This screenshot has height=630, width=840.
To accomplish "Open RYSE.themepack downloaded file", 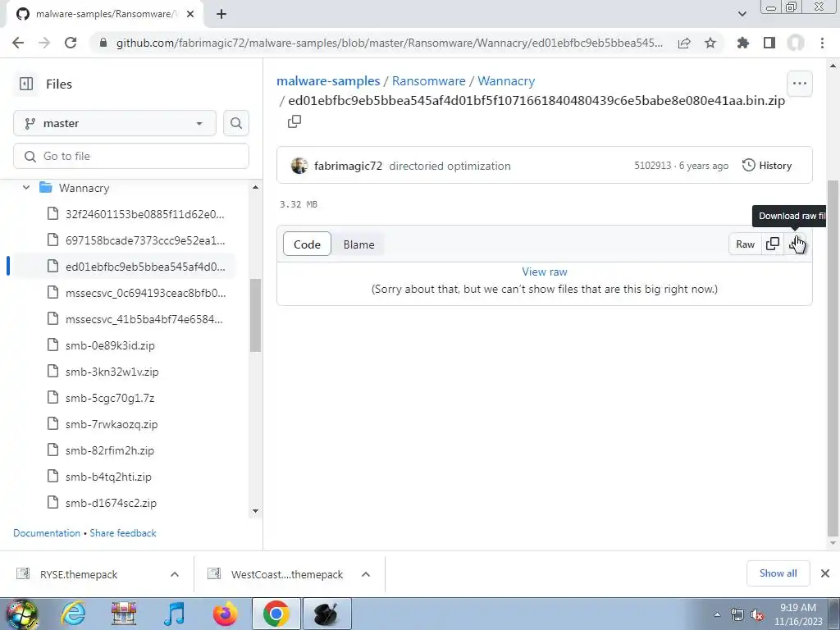I will (79, 574).
